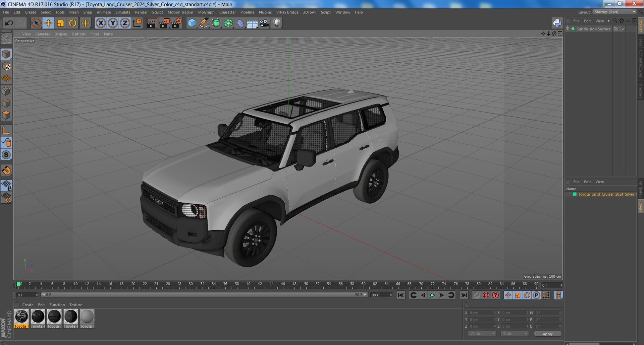Click the timeline preview range slider
Viewport: 644px width, 345px height.
[204, 295]
